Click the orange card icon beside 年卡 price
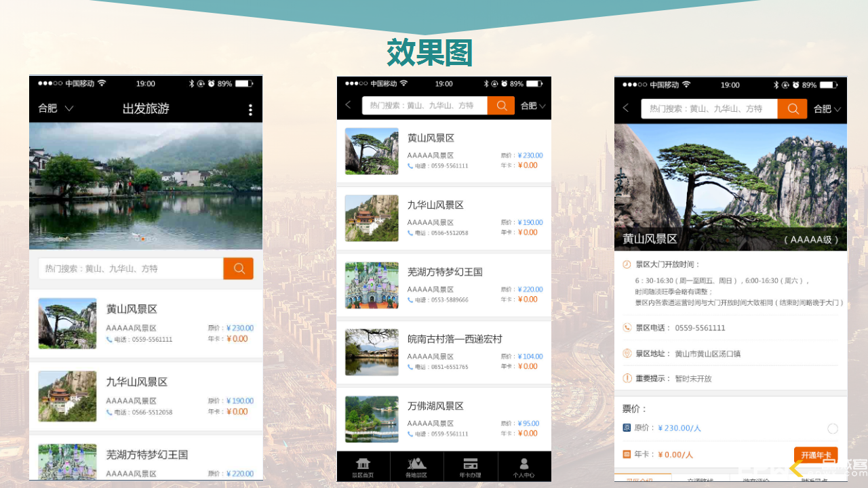Viewport: 868px width, 488px height. tap(627, 455)
